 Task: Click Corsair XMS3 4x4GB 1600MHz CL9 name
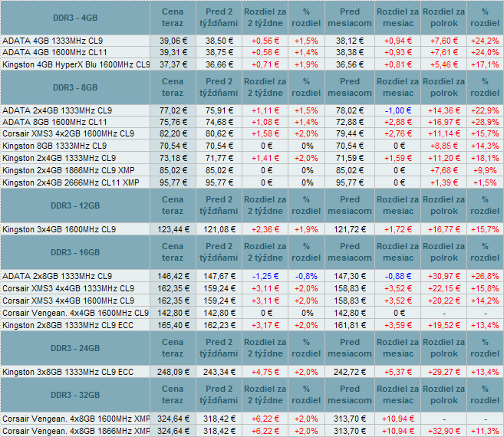coord(68,301)
